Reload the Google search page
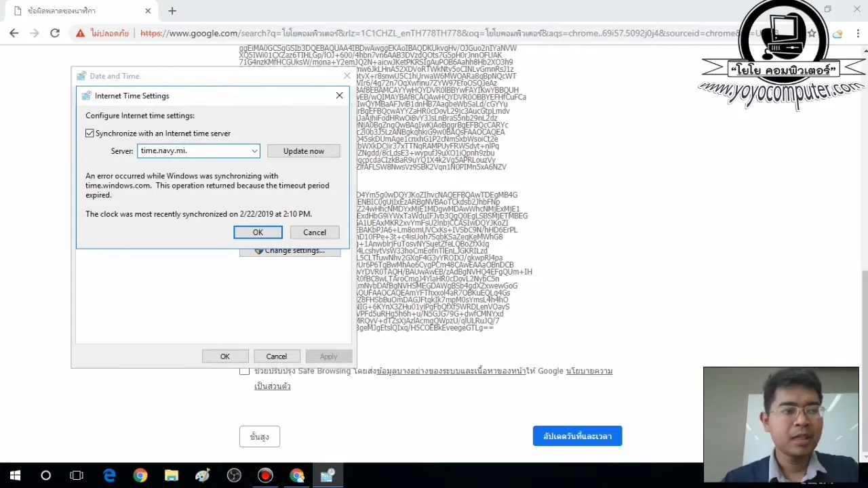The image size is (868, 488). point(55,33)
